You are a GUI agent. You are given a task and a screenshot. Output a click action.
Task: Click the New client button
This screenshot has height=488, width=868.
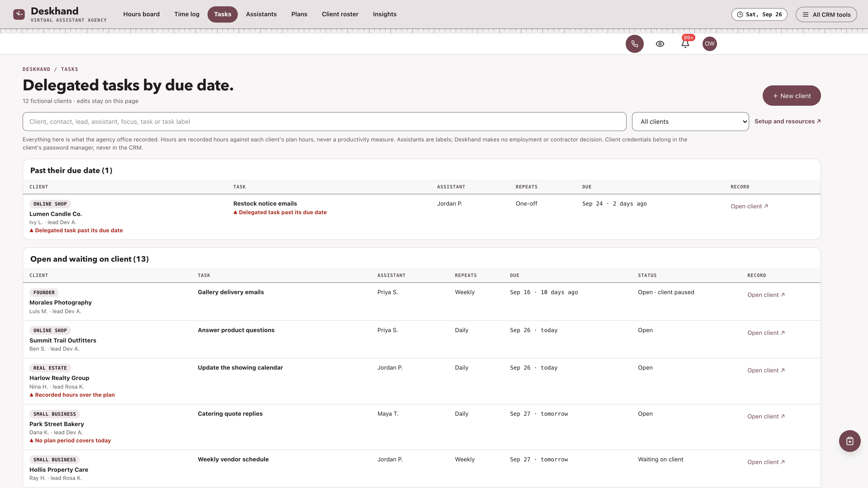click(x=792, y=96)
